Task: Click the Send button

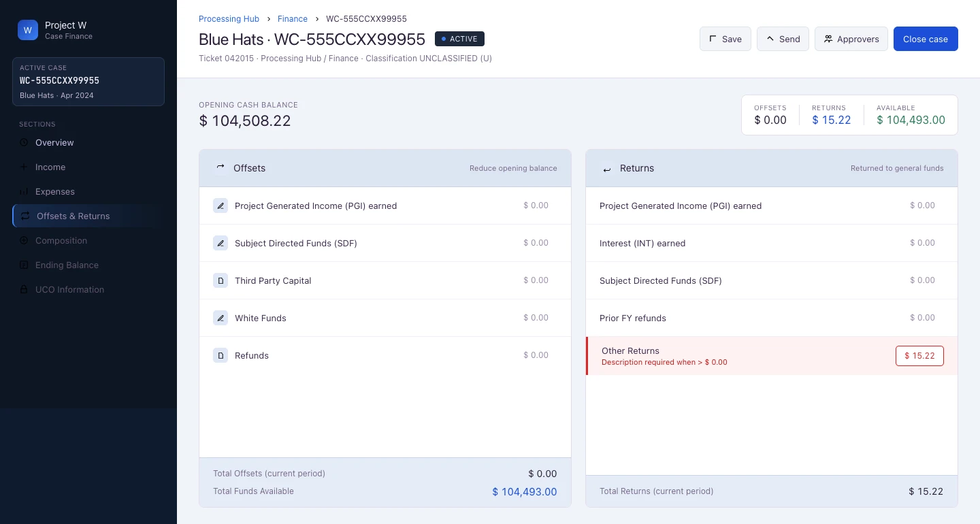Action: (x=783, y=39)
